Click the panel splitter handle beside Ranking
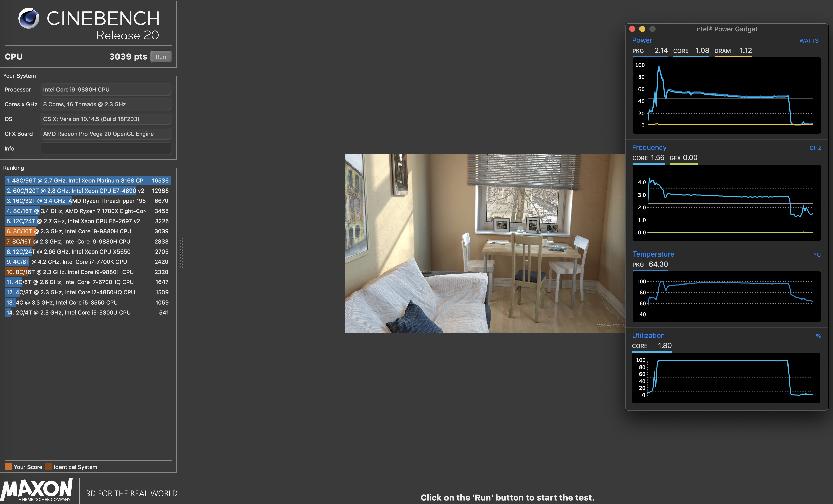 click(x=182, y=253)
